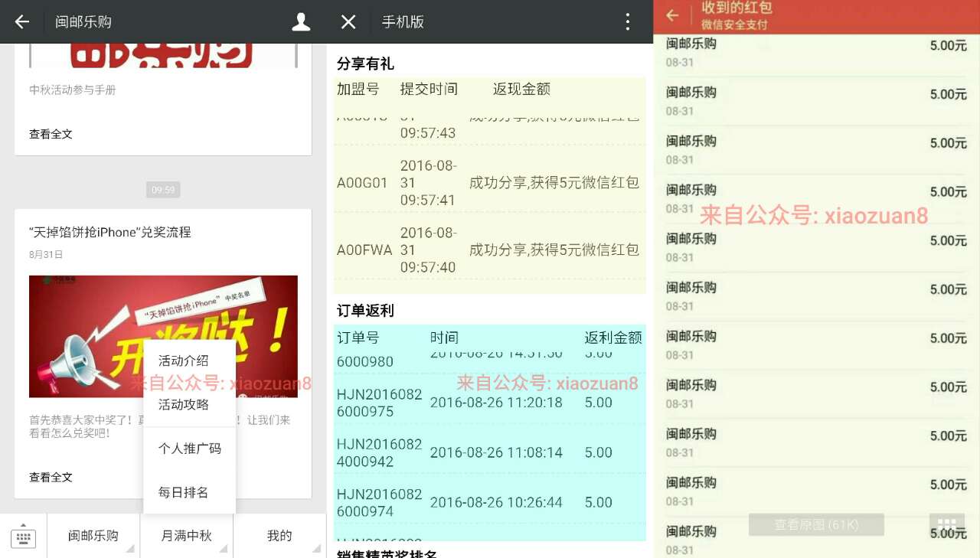980x558 pixels.
Task: Switch to keyboard input icon
Action: point(23,537)
